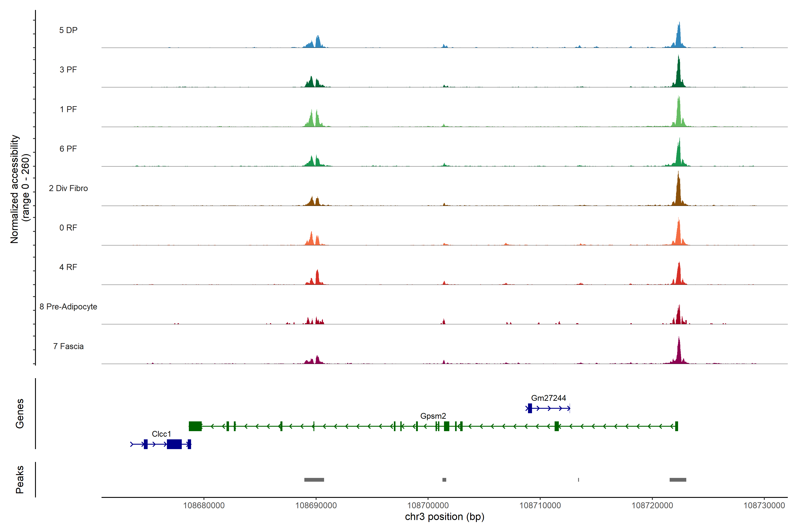
Task: Click the 8 Pre-Adipocyte track label
Action: point(68,307)
